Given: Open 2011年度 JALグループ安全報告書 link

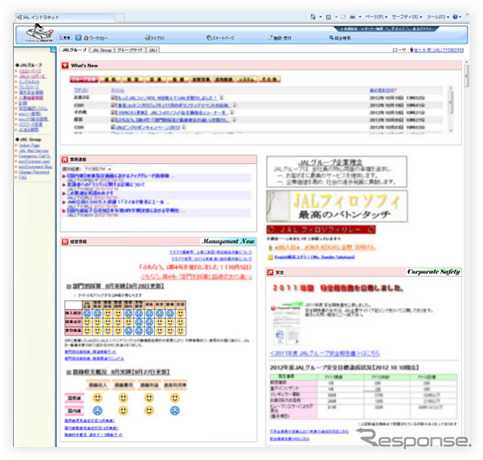Looking at the screenshot, I should [x=325, y=353].
